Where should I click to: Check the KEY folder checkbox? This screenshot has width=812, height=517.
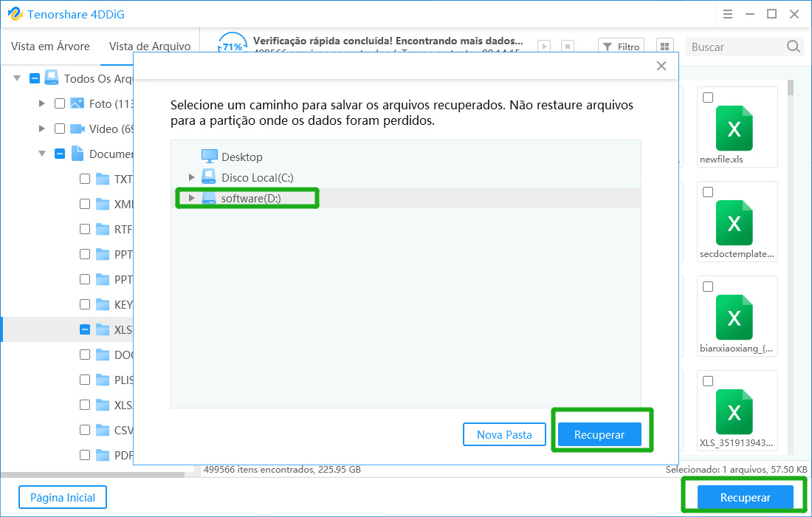pos(85,304)
